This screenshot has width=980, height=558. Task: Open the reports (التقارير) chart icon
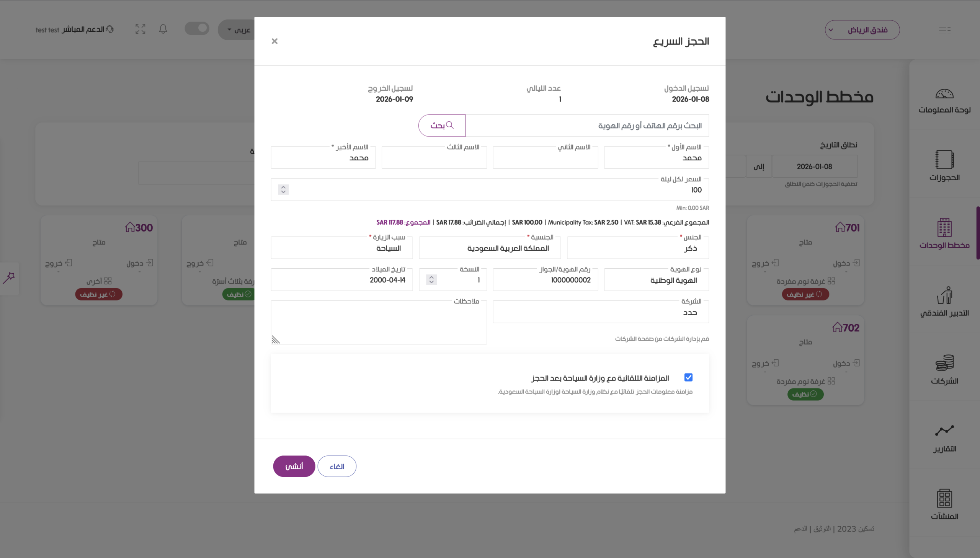click(944, 431)
